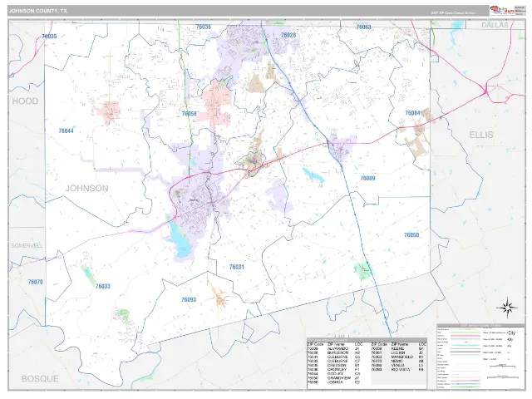Click GRANDVIEW in the ZIP index table
Viewport: 532px width, 399px height.
point(339,378)
